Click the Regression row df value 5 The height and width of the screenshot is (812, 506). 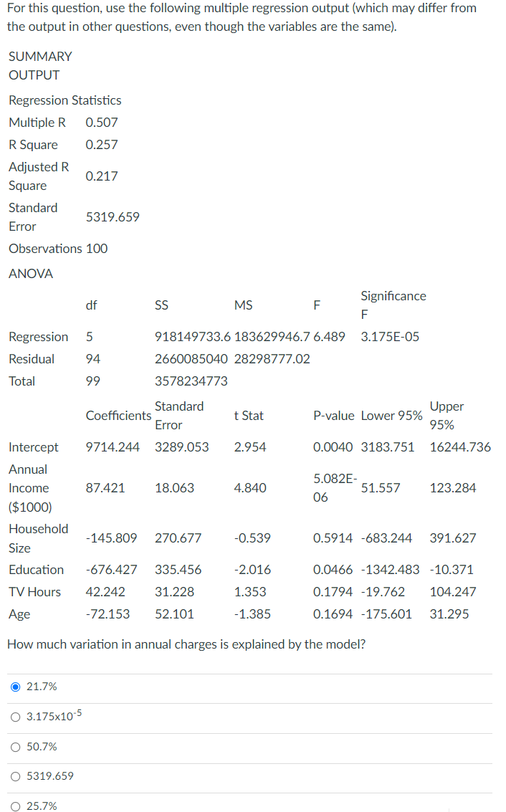(87, 336)
